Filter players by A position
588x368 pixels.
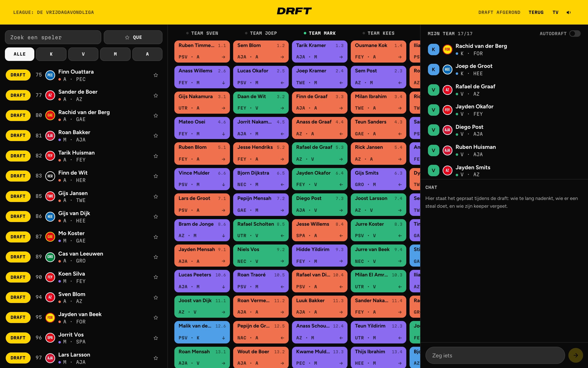[x=147, y=54]
